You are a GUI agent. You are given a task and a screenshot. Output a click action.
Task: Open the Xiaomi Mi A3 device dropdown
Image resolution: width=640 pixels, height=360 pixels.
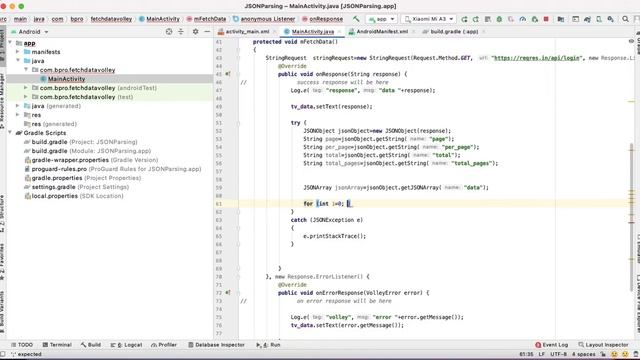[x=429, y=19]
